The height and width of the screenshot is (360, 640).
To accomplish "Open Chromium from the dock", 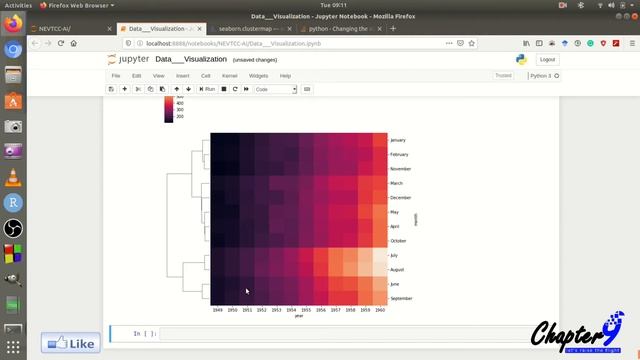I will pyautogui.click(x=13, y=50).
